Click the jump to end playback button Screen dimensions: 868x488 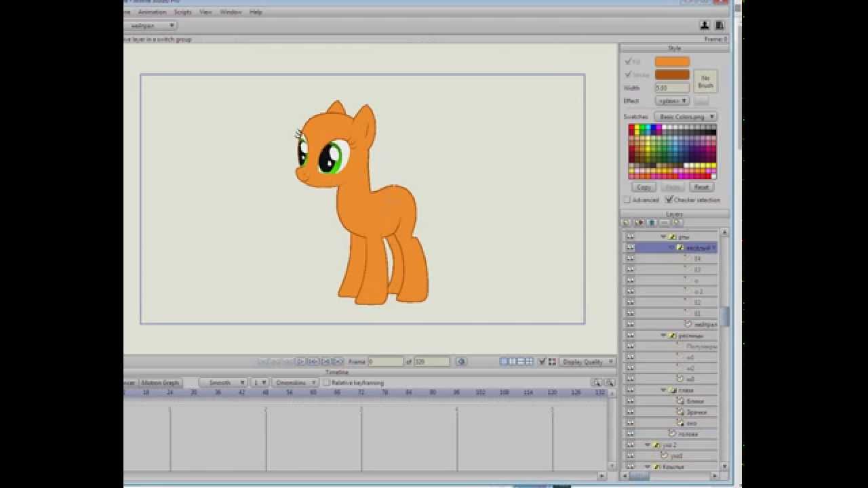(338, 362)
